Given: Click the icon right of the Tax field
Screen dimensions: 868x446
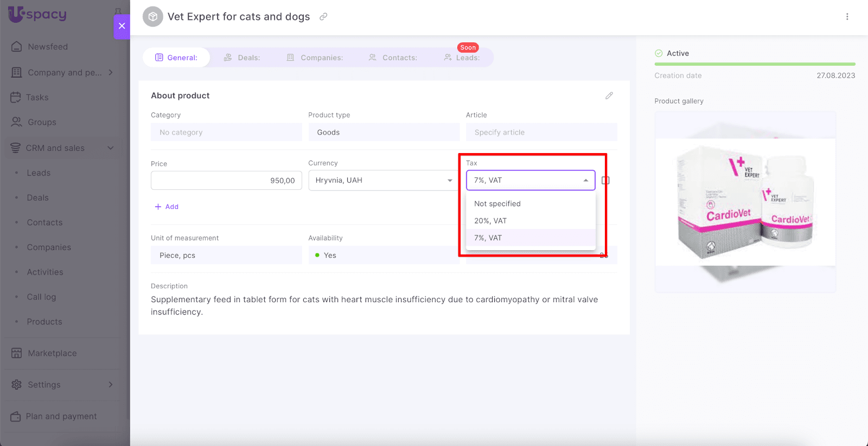Looking at the screenshot, I should coord(605,180).
